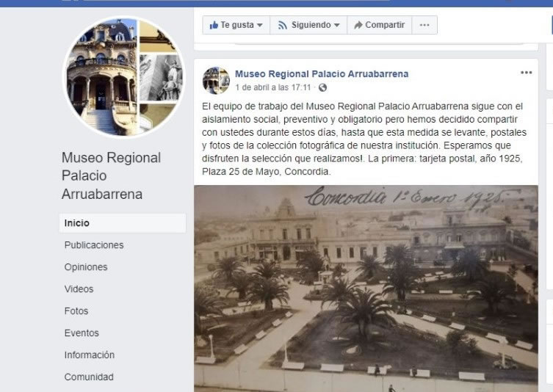Open Información in the sidebar
The height and width of the screenshot is (392, 553).
[89, 355]
